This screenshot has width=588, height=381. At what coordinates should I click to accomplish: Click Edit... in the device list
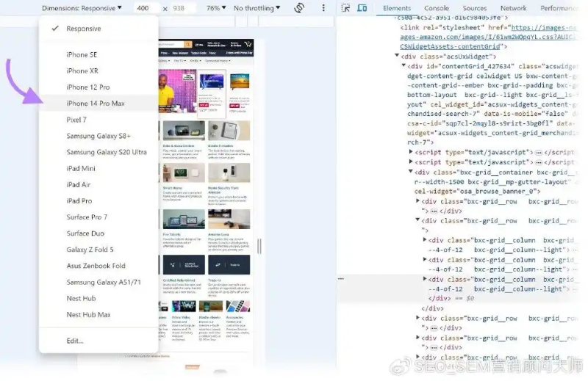click(75, 341)
